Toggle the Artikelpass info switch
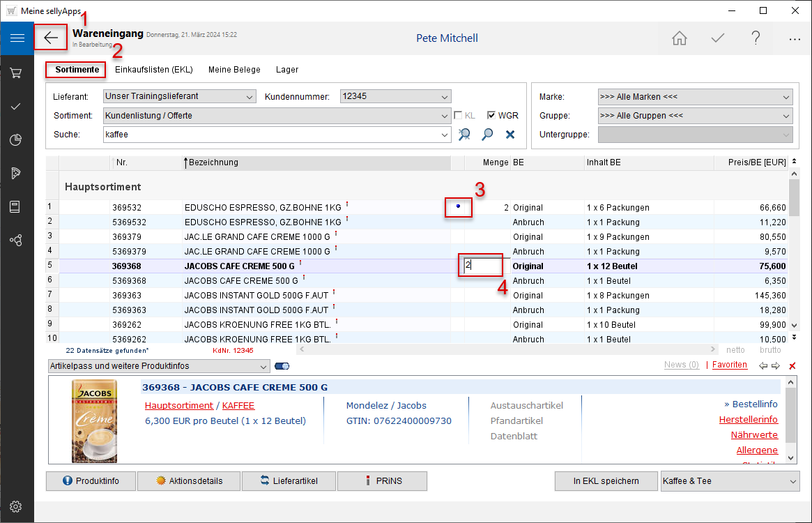Viewport: 812px width, 523px height. click(282, 366)
